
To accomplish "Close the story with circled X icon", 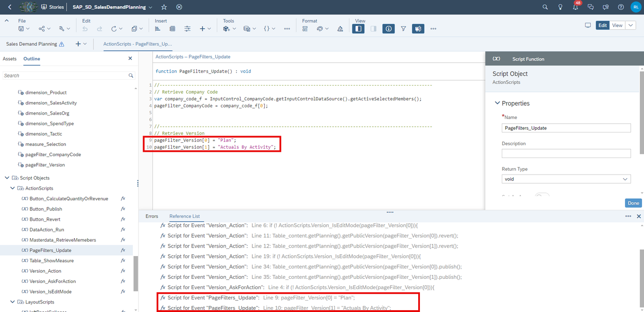I will [x=179, y=7].
